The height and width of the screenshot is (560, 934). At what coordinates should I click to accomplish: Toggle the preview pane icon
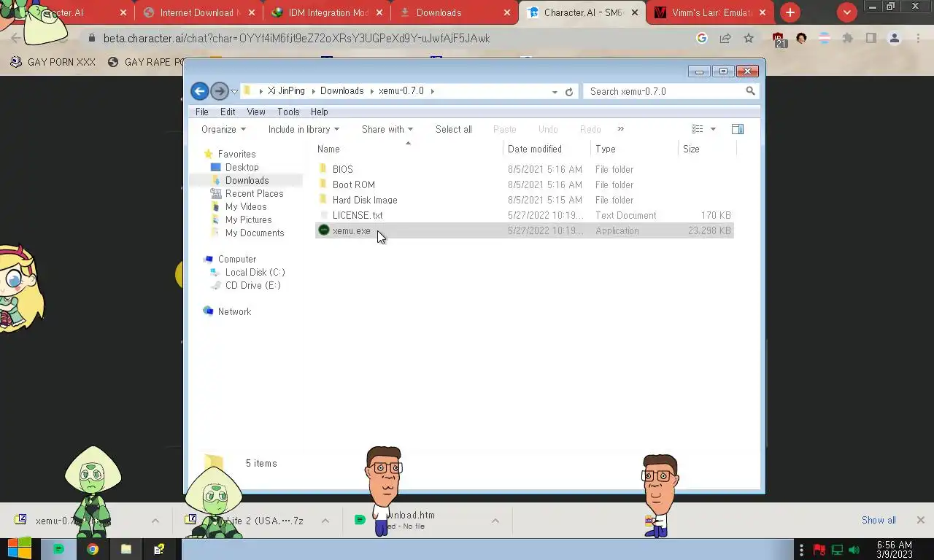(738, 129)
